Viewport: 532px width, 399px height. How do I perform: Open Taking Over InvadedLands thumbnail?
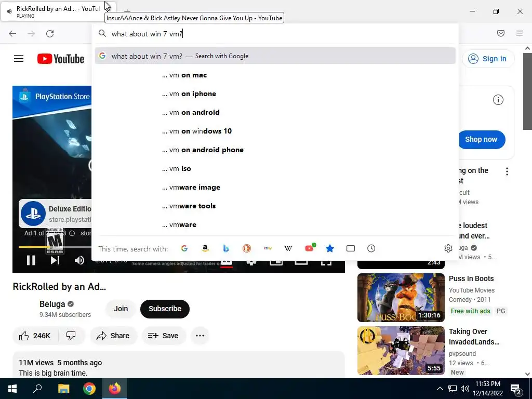(x=401, y=351)
